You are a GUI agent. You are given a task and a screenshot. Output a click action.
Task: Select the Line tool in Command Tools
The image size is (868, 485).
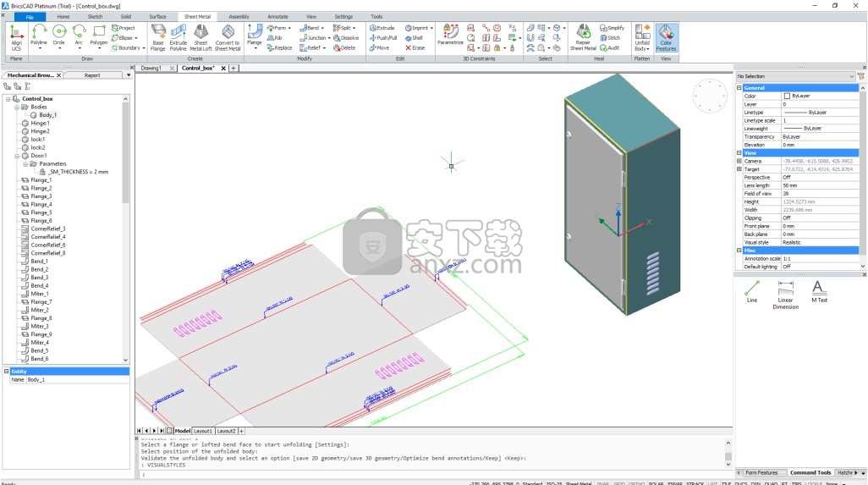752,292
